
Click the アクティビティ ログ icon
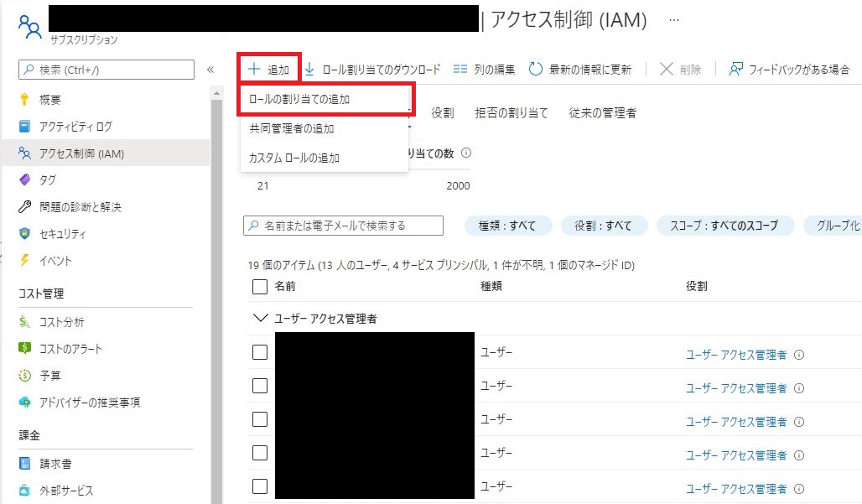tap(25, 127)
